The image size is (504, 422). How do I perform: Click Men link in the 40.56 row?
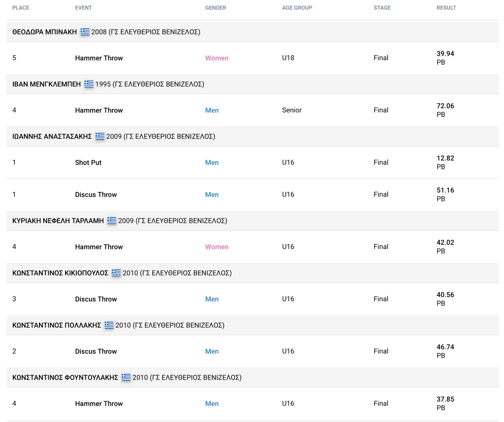[212, 299]
